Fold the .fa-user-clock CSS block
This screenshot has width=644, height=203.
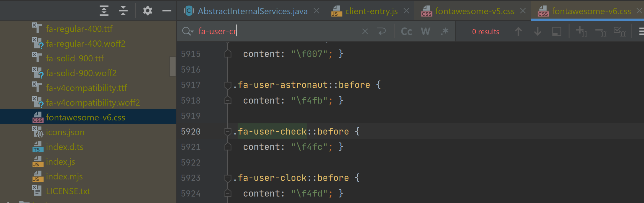tap(228, 178)
